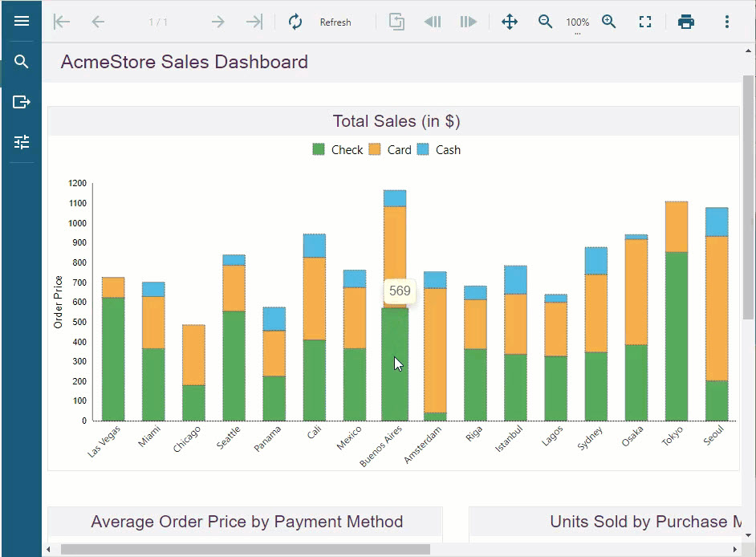
Task: Click the circular refresh icon
Action: pos(295,22)
